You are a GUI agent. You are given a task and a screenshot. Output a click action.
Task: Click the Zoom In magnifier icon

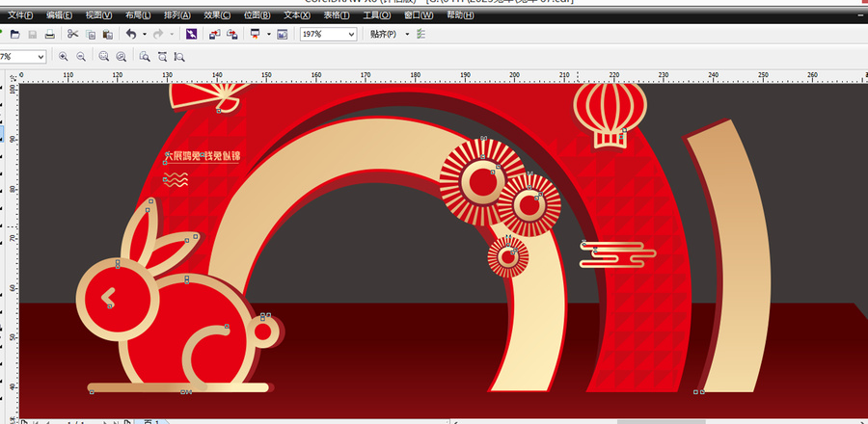click(63, 57)
